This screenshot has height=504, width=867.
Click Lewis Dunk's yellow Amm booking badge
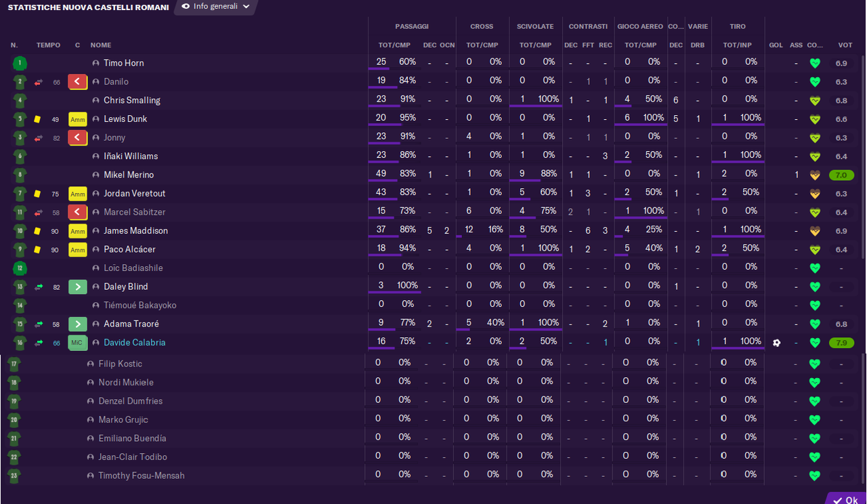pyautogui.click(x=78, y=119)
